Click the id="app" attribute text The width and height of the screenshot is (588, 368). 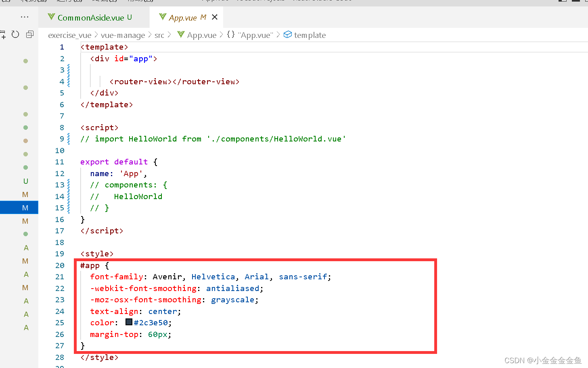[x=133, y=58]
